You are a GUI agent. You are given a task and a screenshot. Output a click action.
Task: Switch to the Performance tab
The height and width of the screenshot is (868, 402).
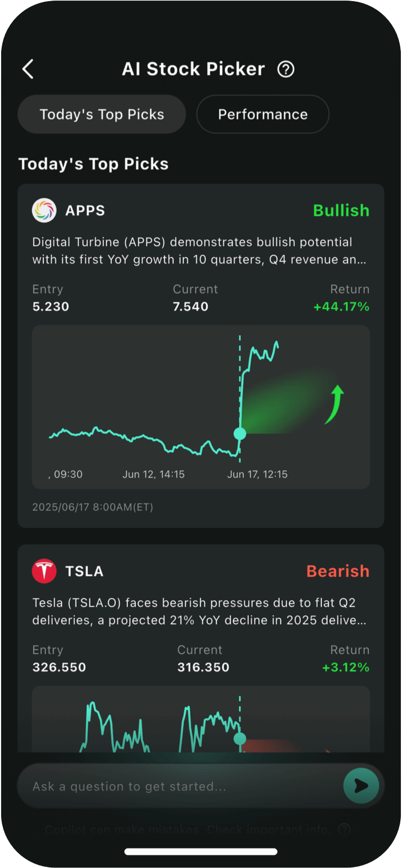[263, 114]
